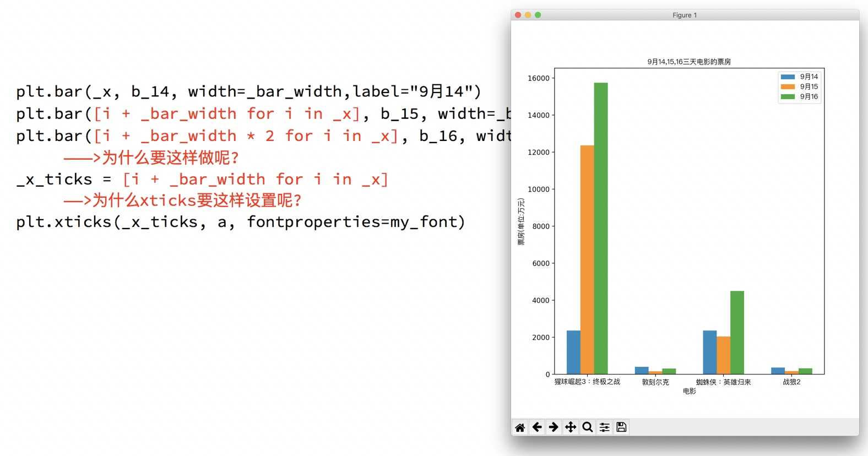
Task: Click y-axis tick value 2000
Action: point(541,337)
